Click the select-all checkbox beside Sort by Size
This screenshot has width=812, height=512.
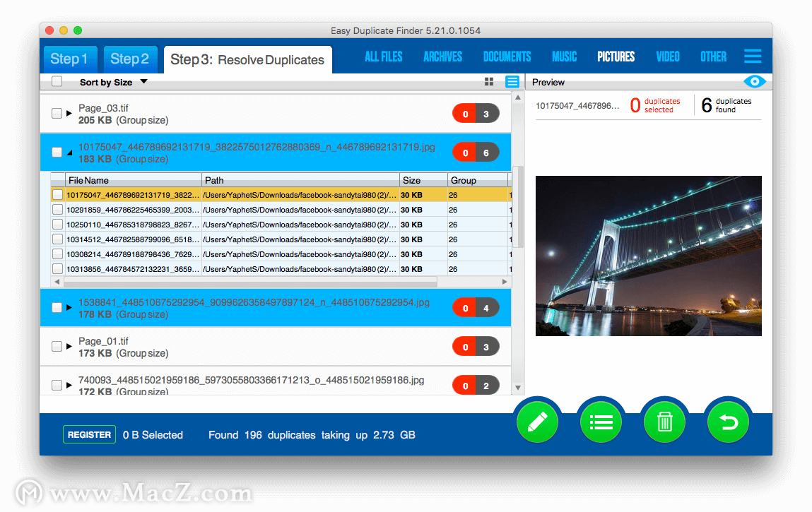(x=57, y=81)
